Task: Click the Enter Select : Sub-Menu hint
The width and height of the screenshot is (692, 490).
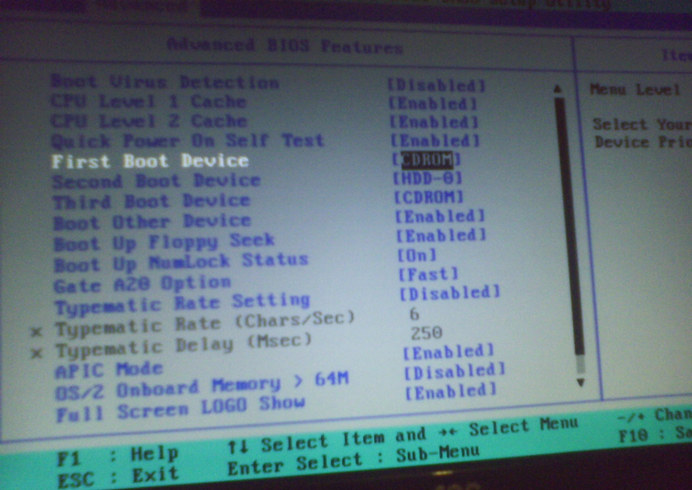Action: [x=354, y=461]
